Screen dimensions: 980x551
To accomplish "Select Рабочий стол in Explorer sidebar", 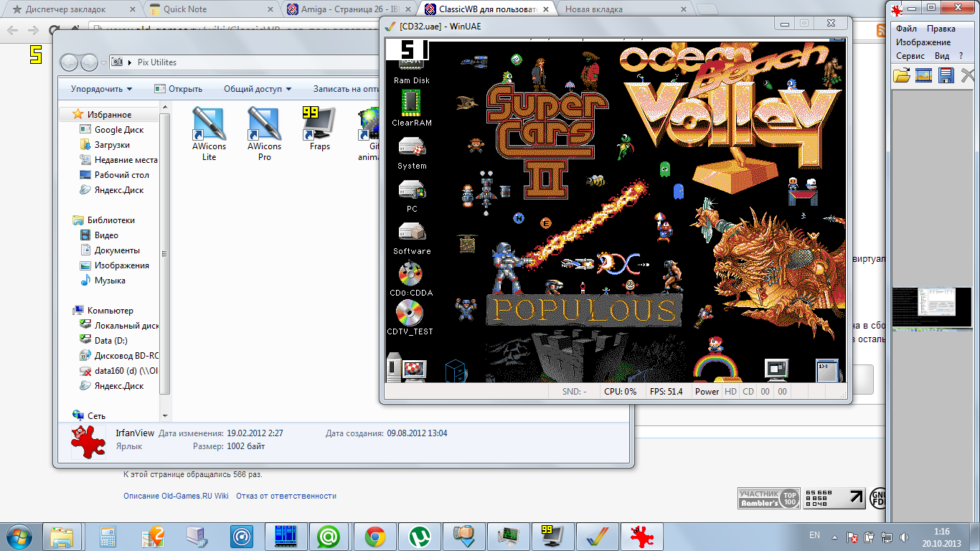I will pyautogui.click(x=115, y=175).
